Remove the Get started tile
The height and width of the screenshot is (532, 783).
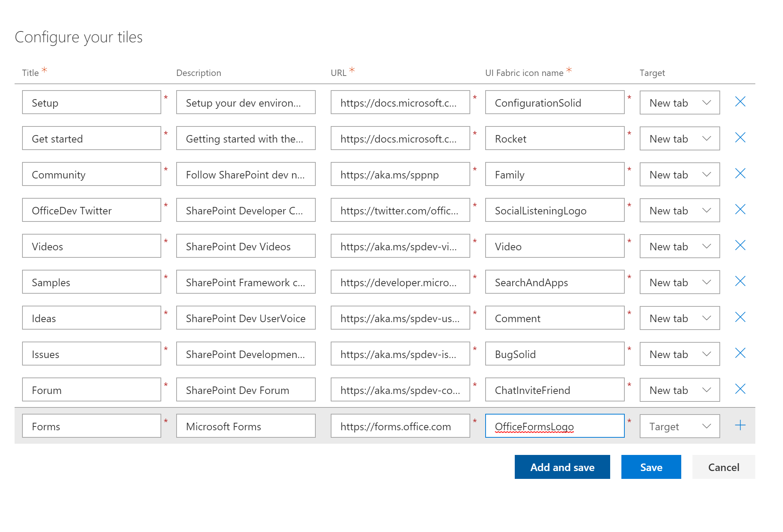click(x=740, y=137)
